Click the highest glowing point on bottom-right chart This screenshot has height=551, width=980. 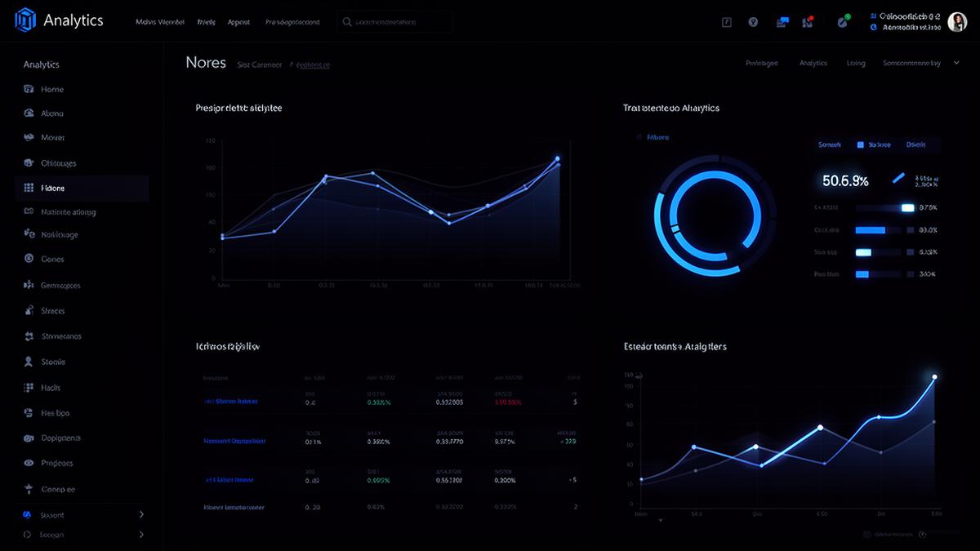coord(934,377)
